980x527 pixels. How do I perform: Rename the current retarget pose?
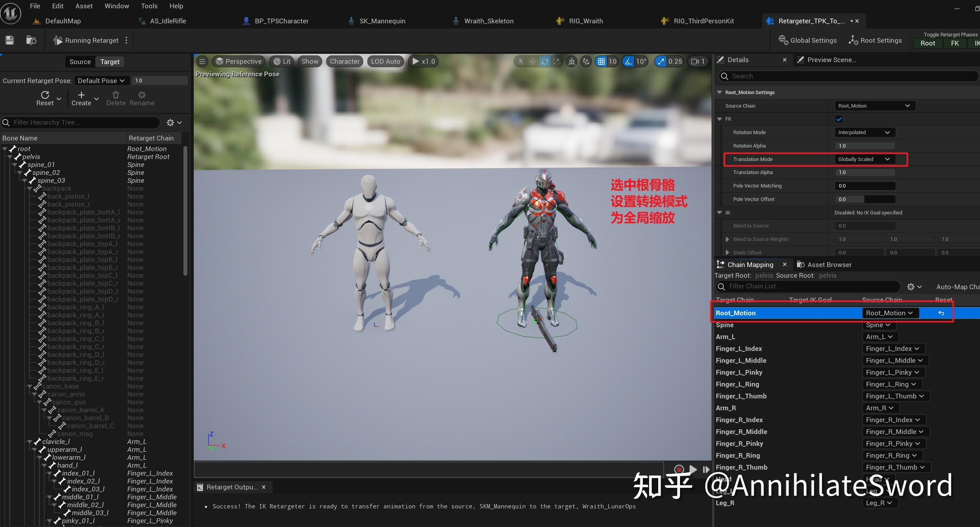click(x=142, y=98)
